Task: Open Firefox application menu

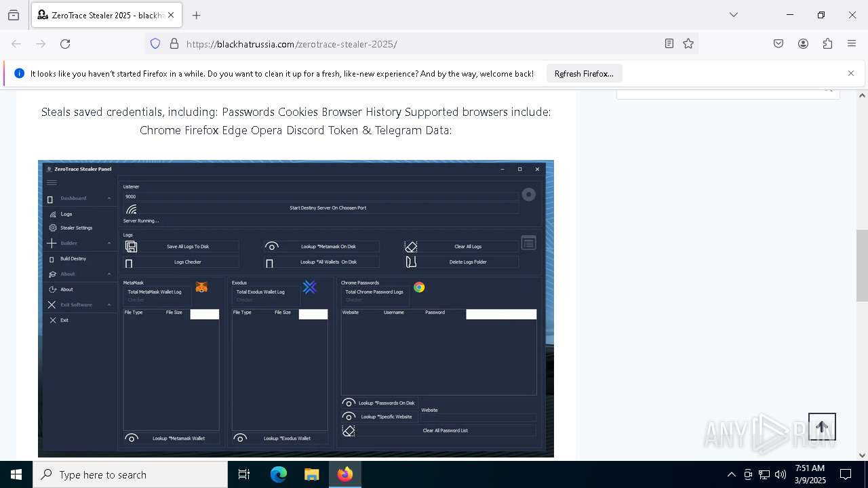Action: 852,44
